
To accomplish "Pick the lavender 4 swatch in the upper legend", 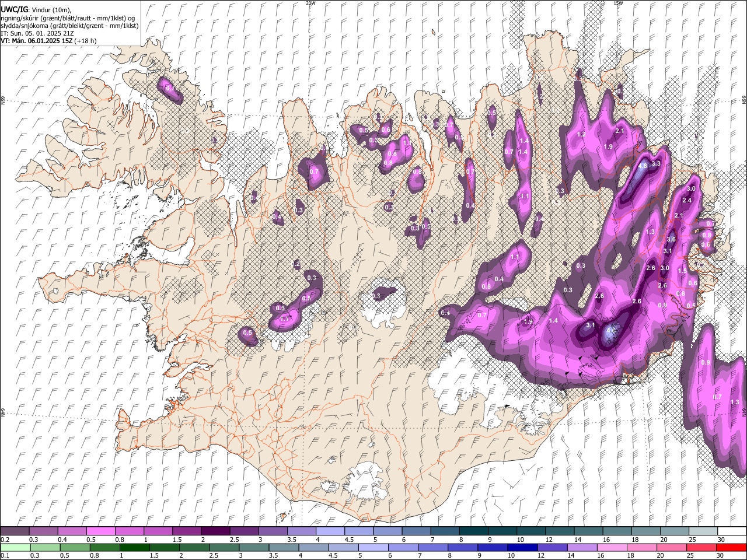I will (x=330, y=531).
